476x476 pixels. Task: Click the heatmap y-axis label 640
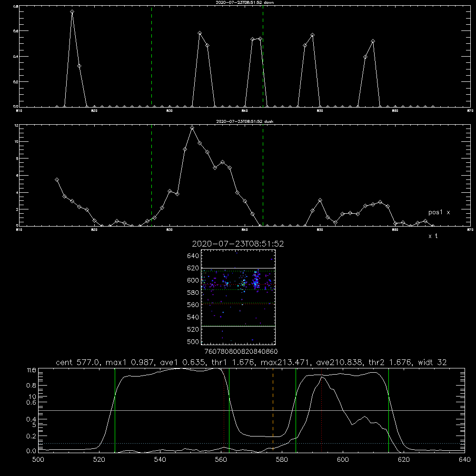pyautogui.click(x=193, y=256)
